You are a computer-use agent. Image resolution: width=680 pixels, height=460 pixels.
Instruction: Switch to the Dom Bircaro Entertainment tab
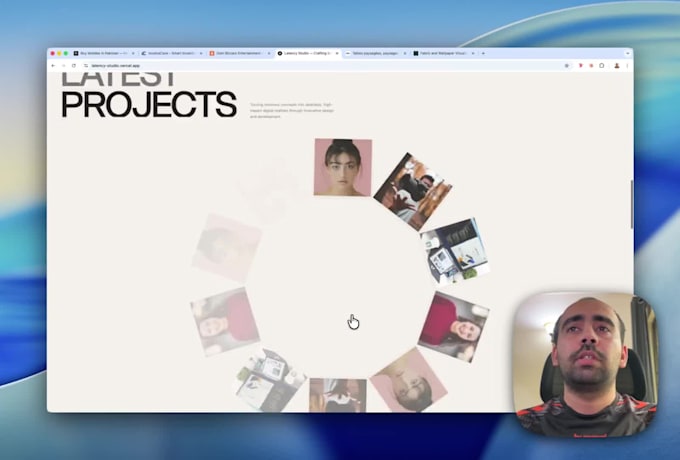[x=240, y=53]
